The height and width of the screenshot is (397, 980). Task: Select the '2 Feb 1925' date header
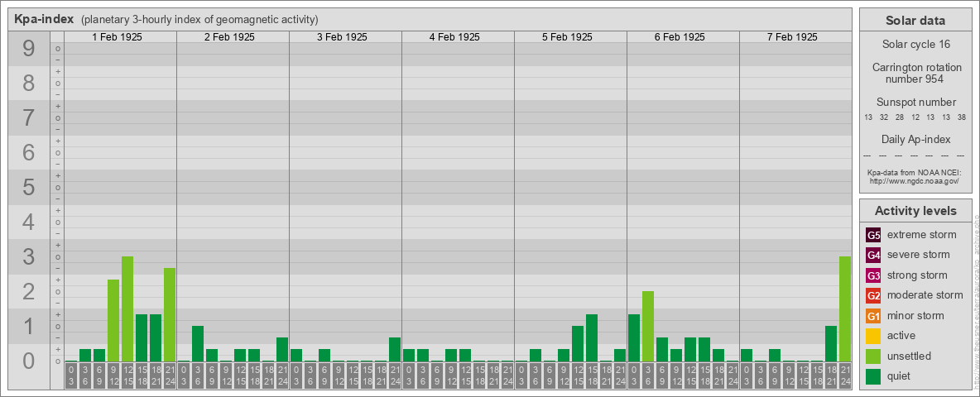coord(229,37)
